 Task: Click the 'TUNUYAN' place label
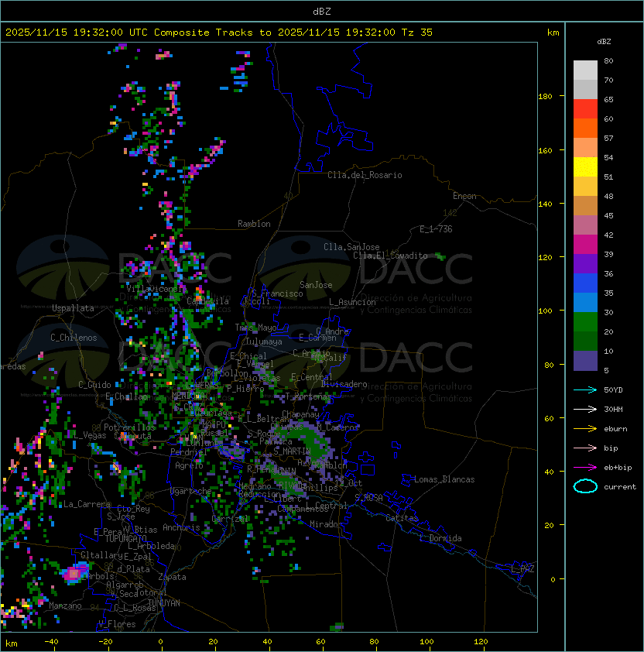pos(164,603)
